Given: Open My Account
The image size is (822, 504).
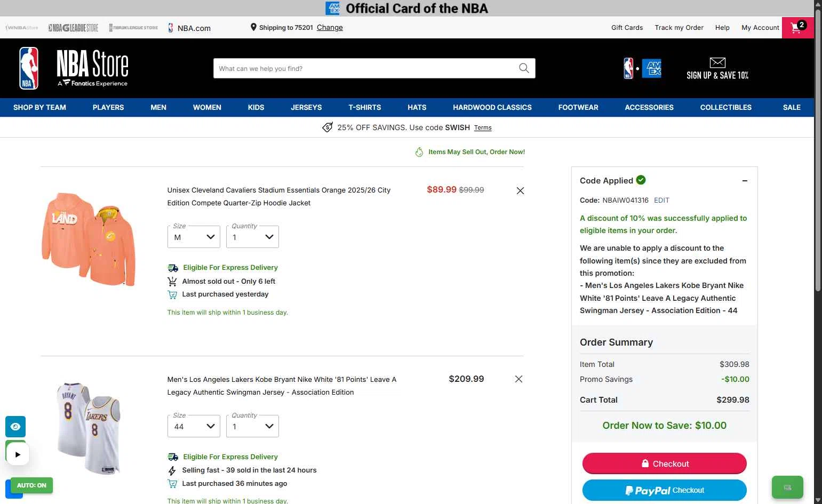Looking at the screenshot, I should click(760, 28).
